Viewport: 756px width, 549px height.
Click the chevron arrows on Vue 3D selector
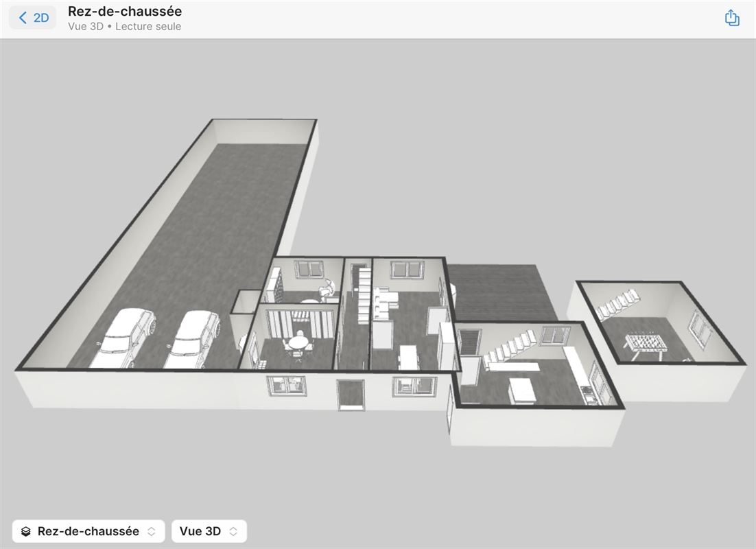[233, 531]
